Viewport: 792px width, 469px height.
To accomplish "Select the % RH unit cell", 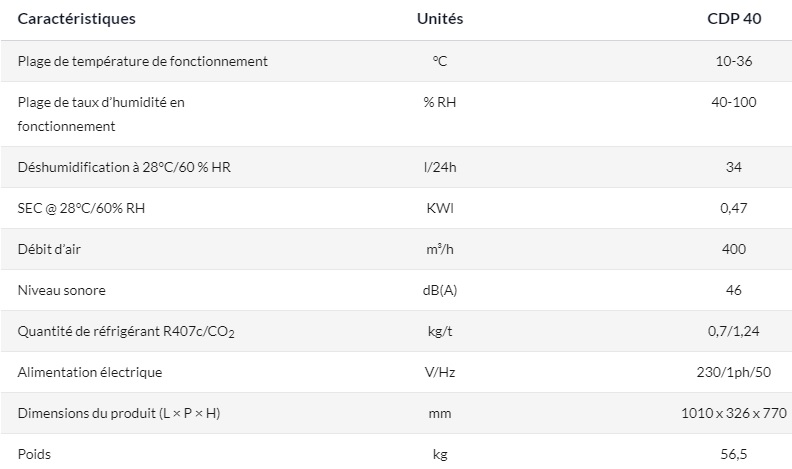I will click(439, 102).
